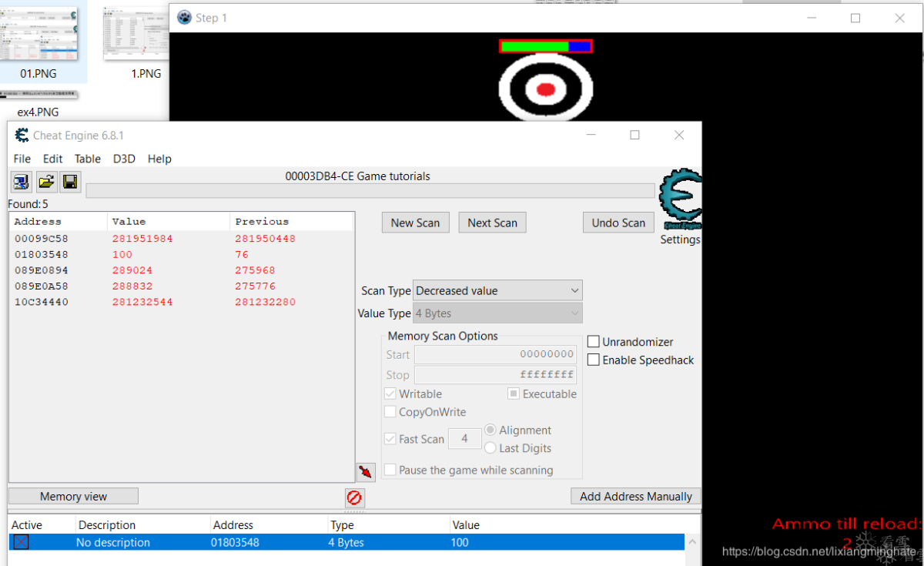Click Value cell 100 in address table
Image resolution: width=924 pixels, height=566 pixels.
[460, 542]
